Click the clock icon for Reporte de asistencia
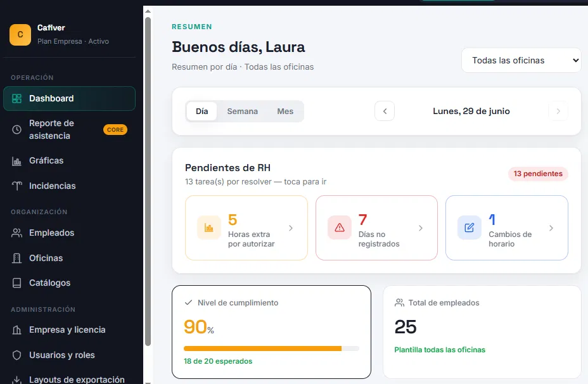 click(17, 130)
